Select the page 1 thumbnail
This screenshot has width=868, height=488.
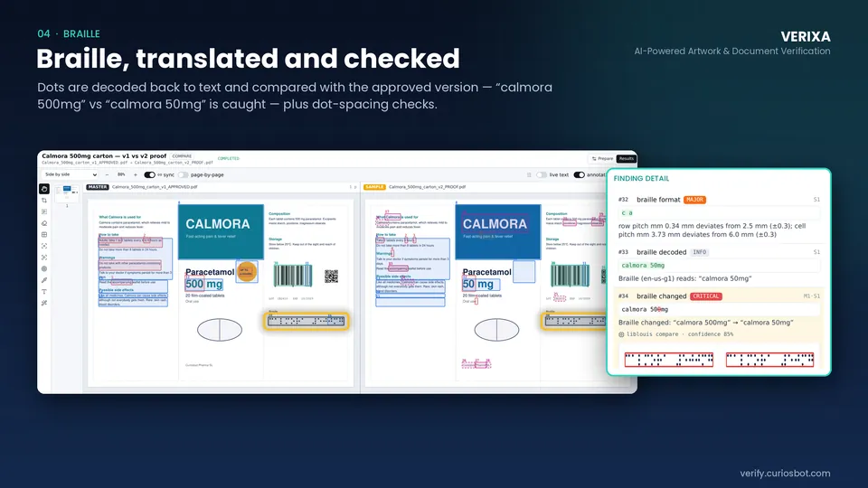tap(67, 193)
